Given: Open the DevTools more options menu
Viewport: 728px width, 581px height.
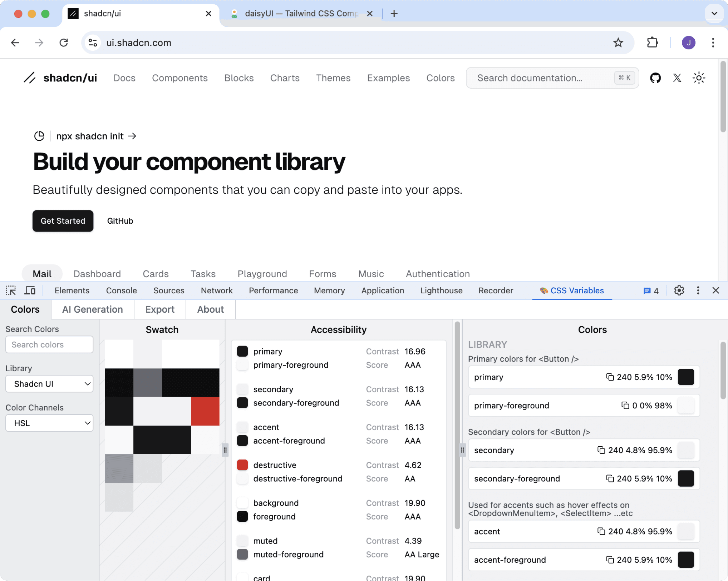Looking at the screenshot, I should click(698, 290).
